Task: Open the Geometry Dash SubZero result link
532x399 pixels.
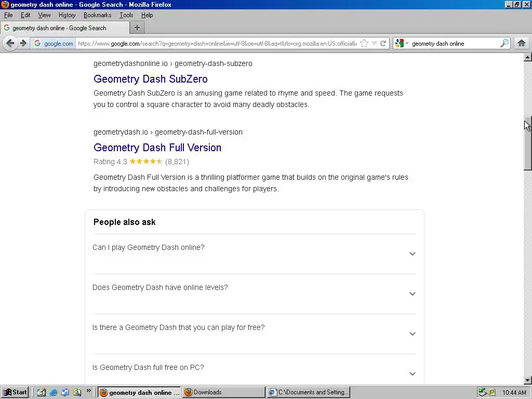Action: click(151, 79)
